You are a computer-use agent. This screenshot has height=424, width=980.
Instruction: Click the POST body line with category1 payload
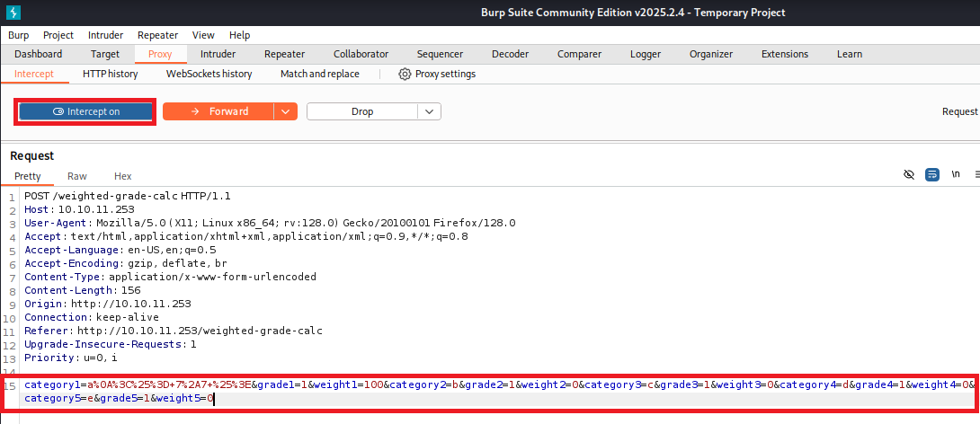(x=360, y=385)
